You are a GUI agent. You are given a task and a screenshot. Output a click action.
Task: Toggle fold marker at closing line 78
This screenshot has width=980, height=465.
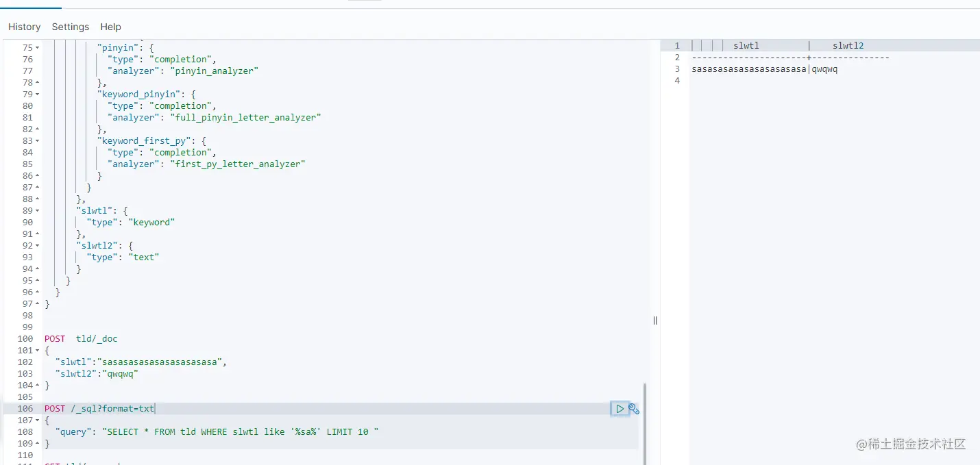37,83
